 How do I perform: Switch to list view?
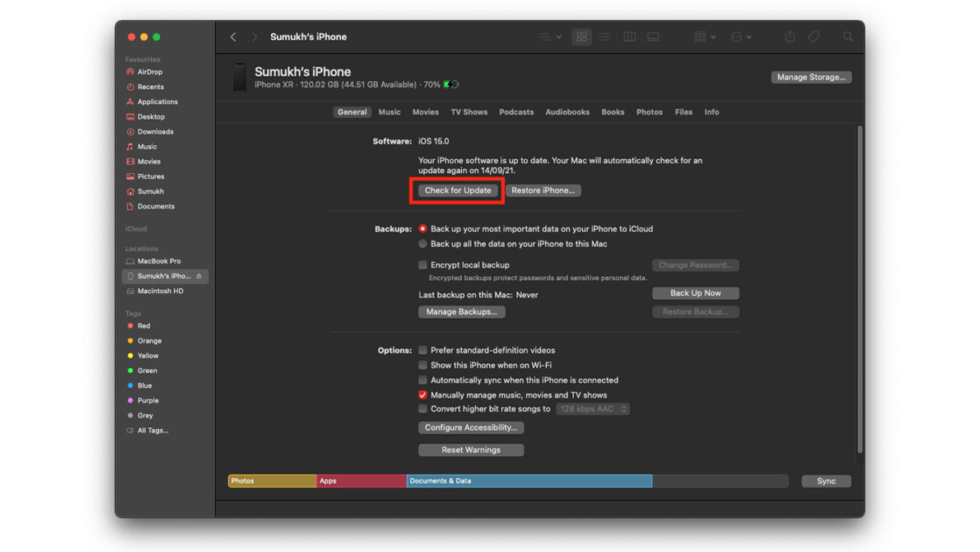pos(605,37)
